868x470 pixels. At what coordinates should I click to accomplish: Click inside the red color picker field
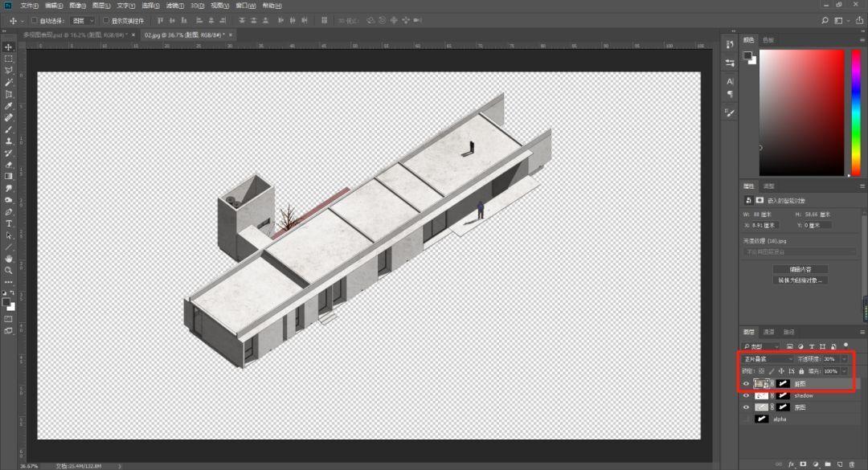click(801, 113)
